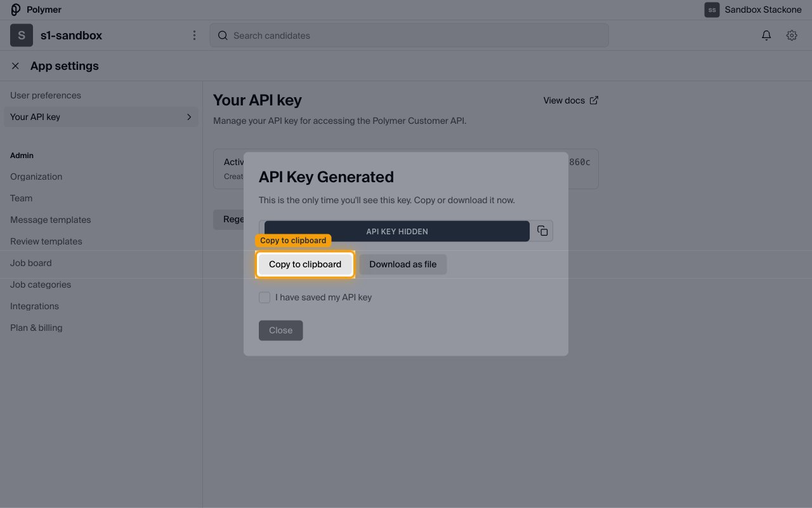Image resolution: width=812 pixels, height=508 pixels.
Task: Open the three-dot menu beside s1-sandbox
Action: [x=194, y=36]
